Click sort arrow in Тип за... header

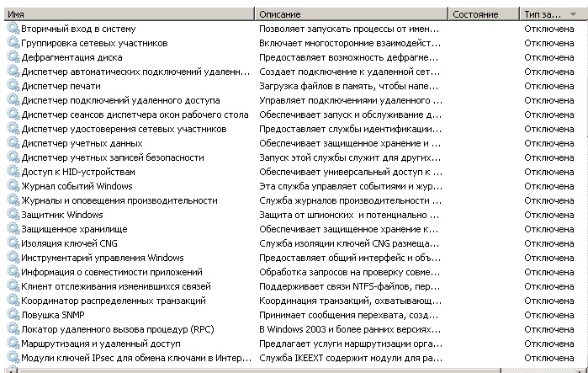(573, 14)
